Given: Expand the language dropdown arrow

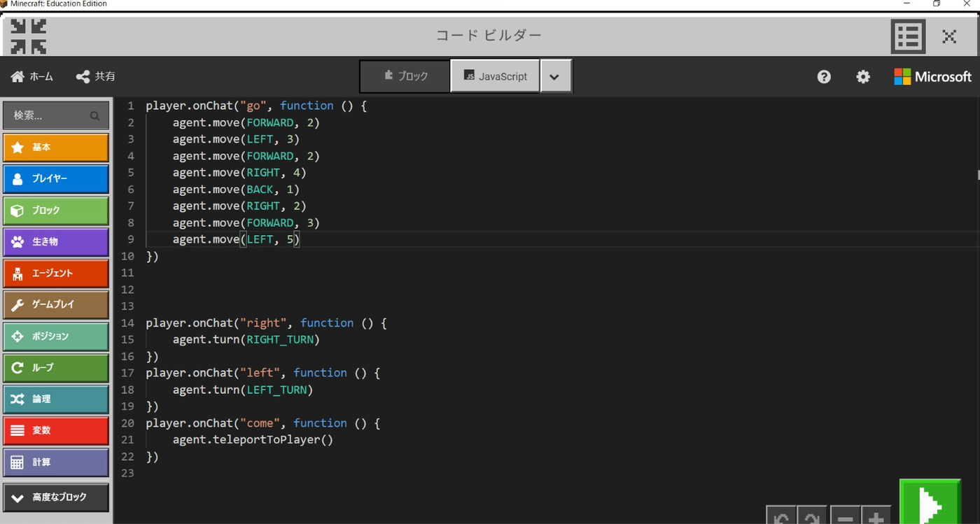Looking at the screenshot, I should pyautogui.click(x=555, y=76).
